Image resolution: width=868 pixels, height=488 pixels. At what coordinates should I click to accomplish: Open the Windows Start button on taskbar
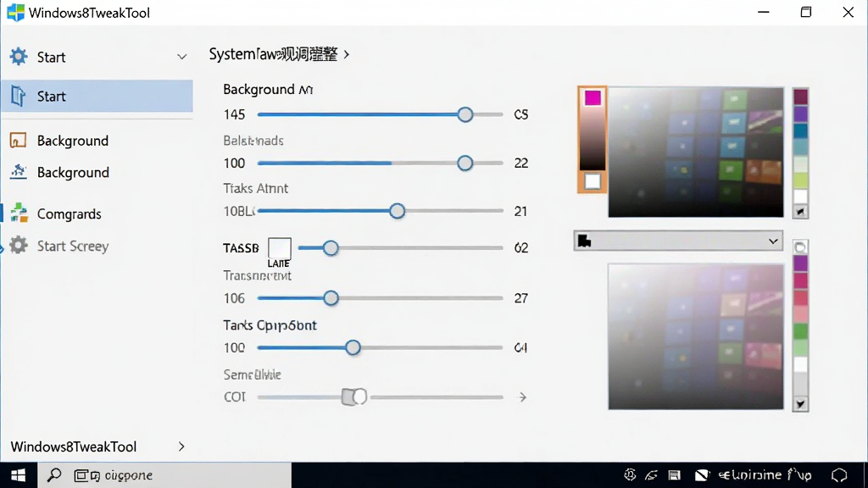point(19,475)
